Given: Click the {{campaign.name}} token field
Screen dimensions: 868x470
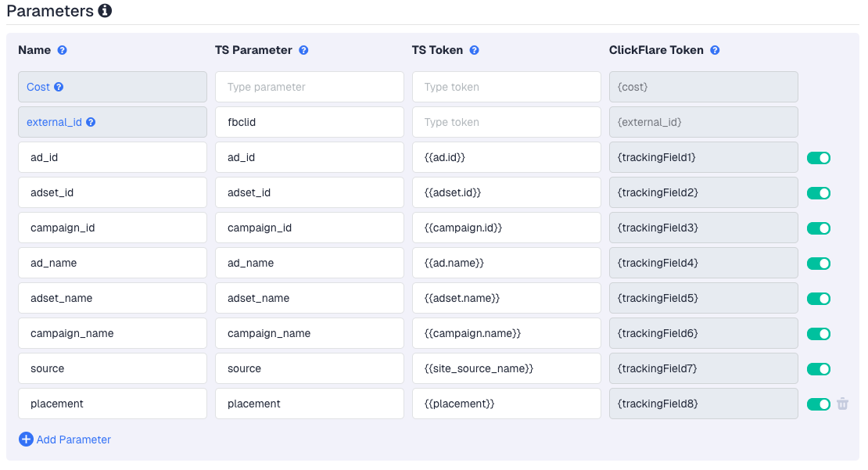Looking at the screenshot, I should click(x=506, y=333).
